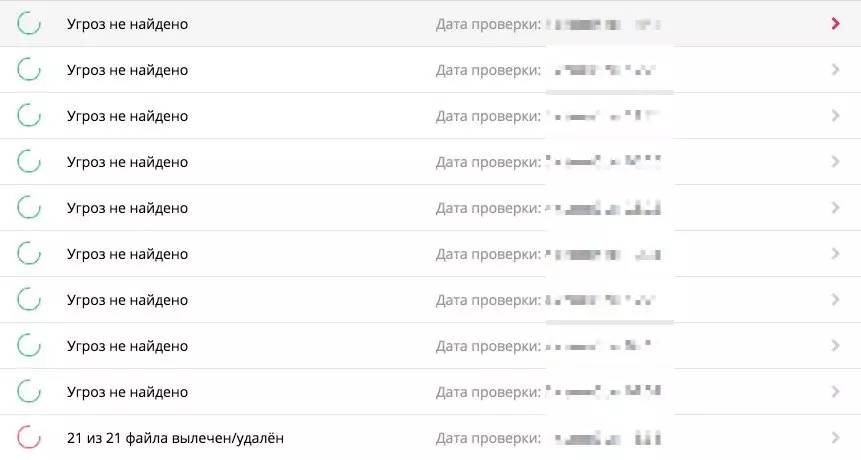Click green icon in row directly above '21 из 21 файла'
Image resolution: width=861 pixels, height=460 pixels.
tap(29, 391)
